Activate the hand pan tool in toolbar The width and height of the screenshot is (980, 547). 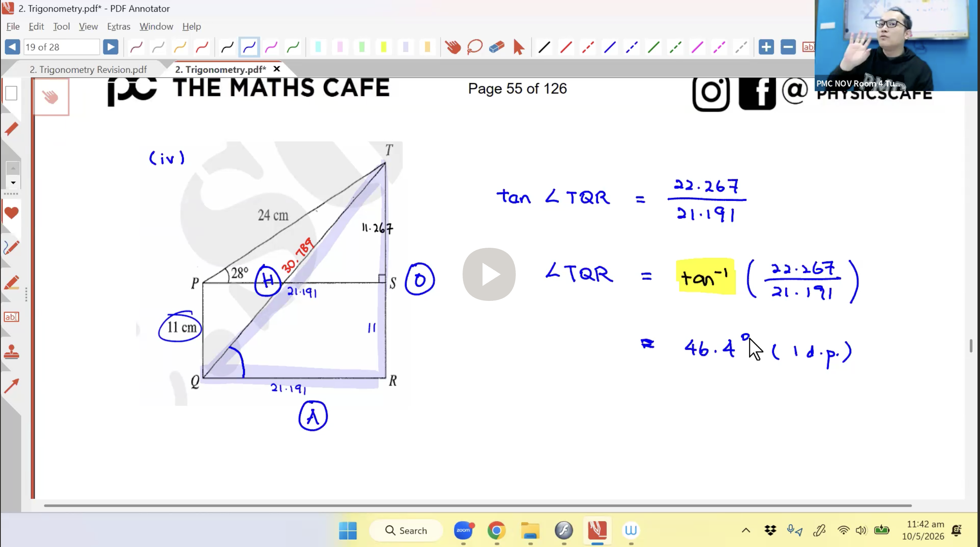453,47
